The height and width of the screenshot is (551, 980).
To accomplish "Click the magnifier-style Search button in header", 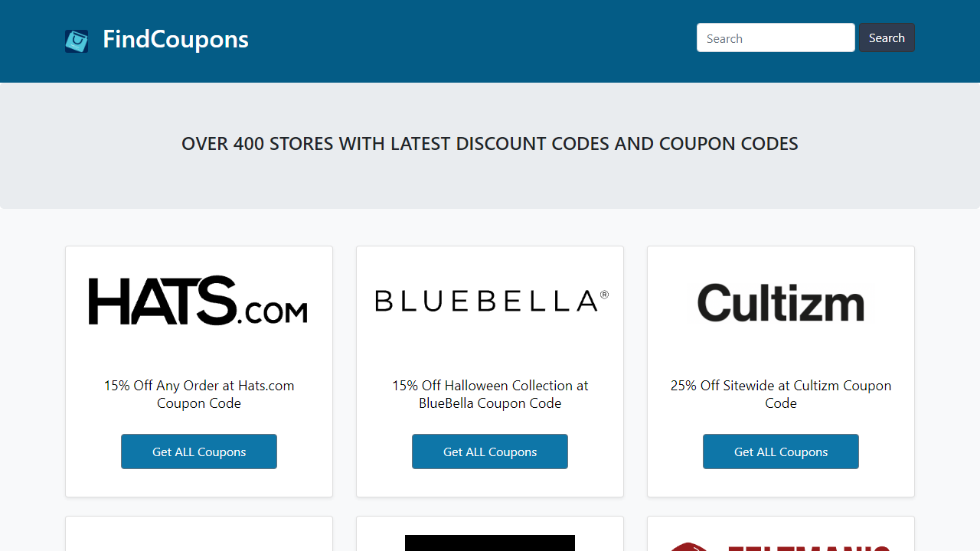I will pyautogui.click(x=886, y=37).
